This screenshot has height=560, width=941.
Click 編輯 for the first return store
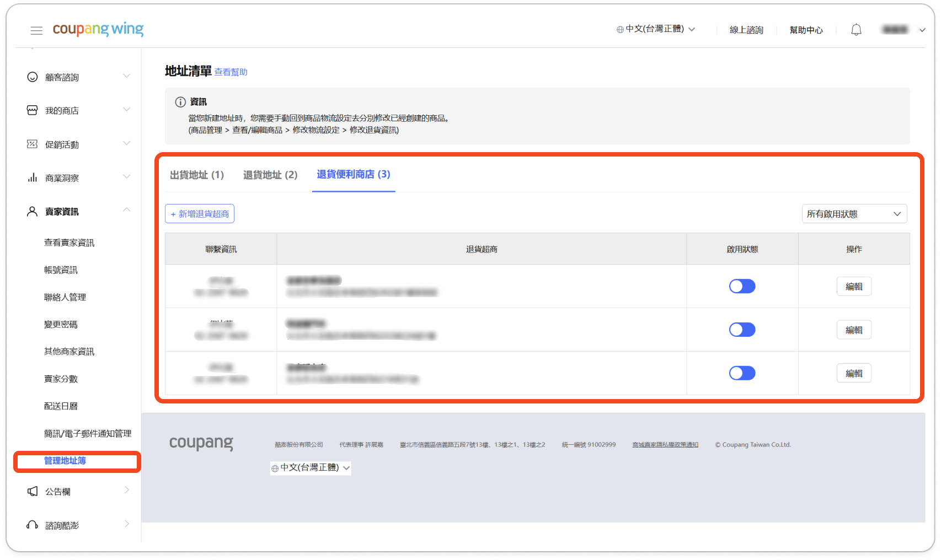point(854,287)
